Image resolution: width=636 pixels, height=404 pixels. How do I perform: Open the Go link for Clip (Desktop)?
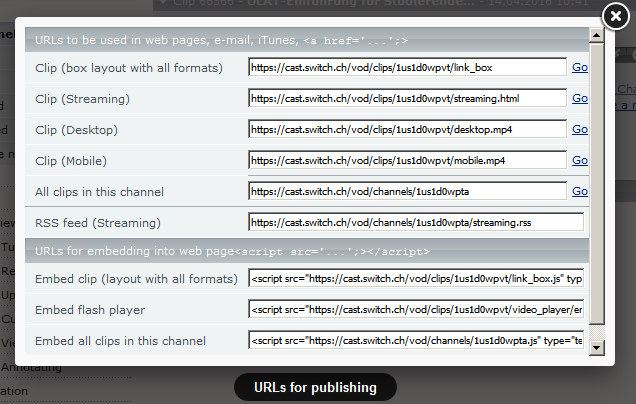[x=579, y=130]
